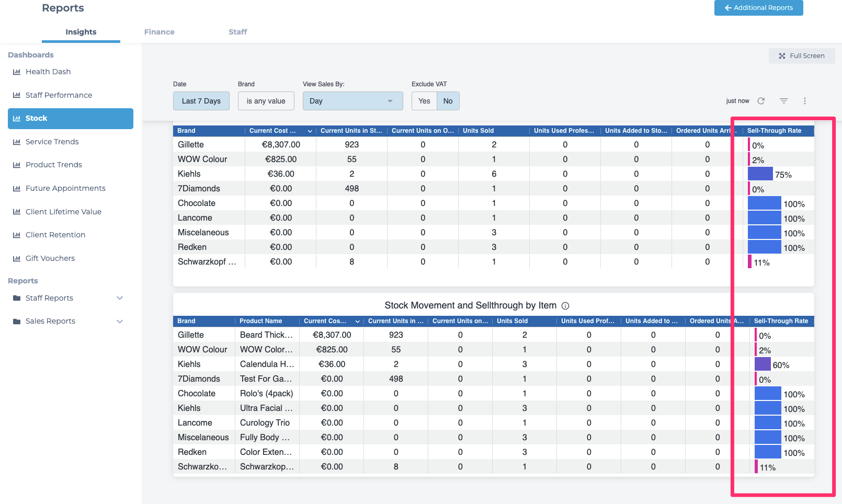
Task: Click the Kiehls 75% sell-through bar
Action: [760, 174]
